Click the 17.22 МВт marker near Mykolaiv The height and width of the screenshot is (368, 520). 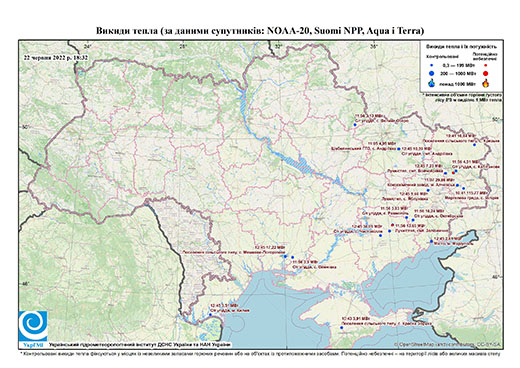coord(285,256)
